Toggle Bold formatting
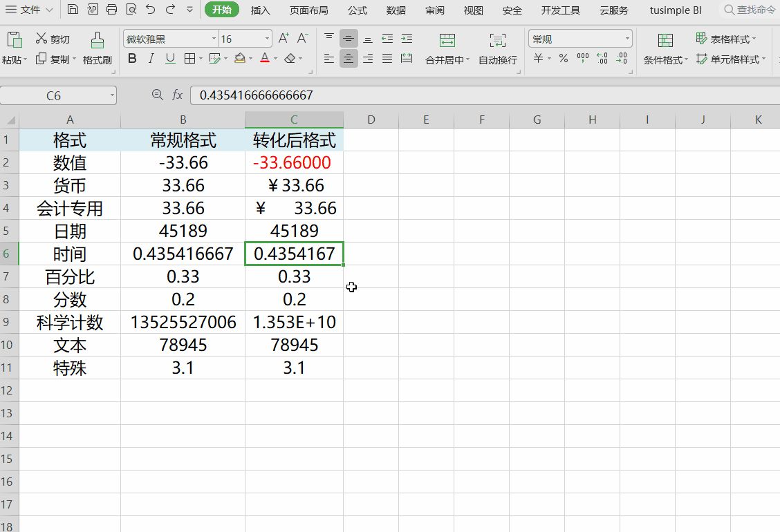Image resolution: width=780 pixels, height=532 pixels. click(x=132, y=59)
